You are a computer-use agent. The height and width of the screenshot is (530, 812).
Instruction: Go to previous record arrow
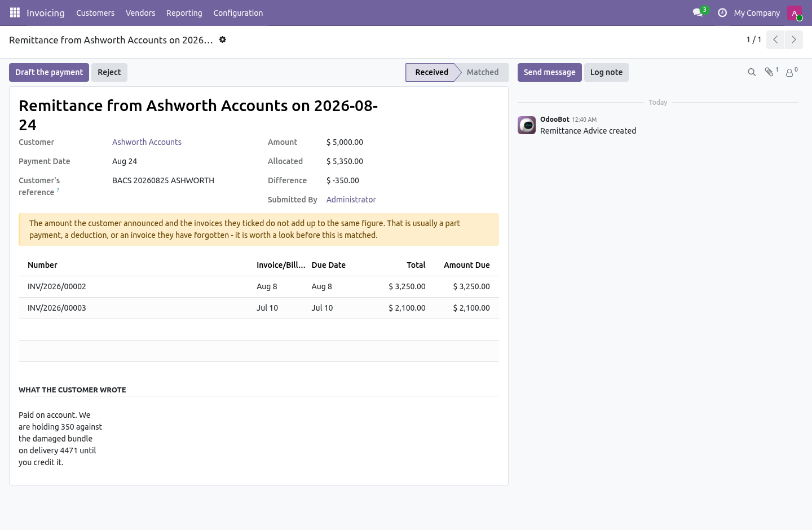tap(775, 39)
